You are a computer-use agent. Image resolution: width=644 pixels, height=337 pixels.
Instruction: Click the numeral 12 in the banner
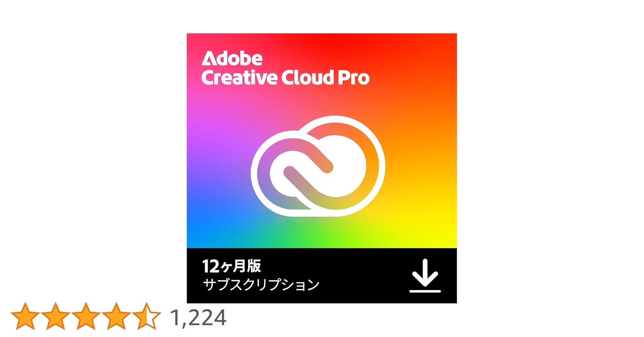point(211,267)
